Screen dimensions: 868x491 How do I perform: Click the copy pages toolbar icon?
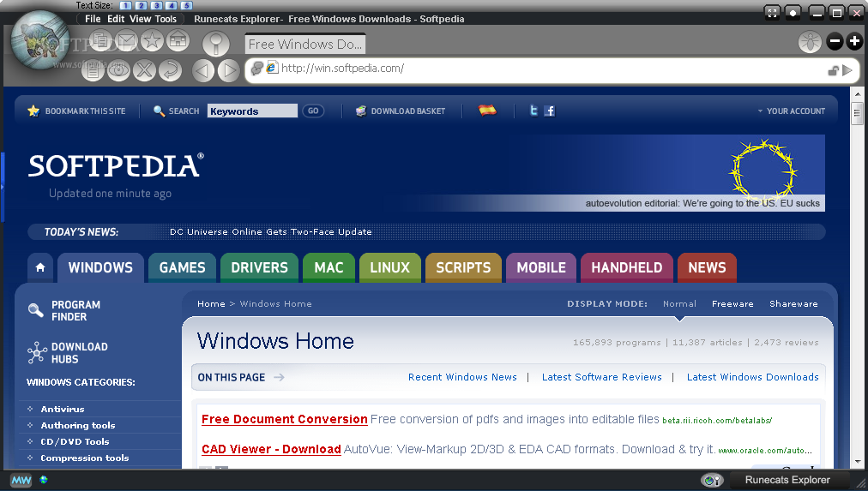pos(100,40)
